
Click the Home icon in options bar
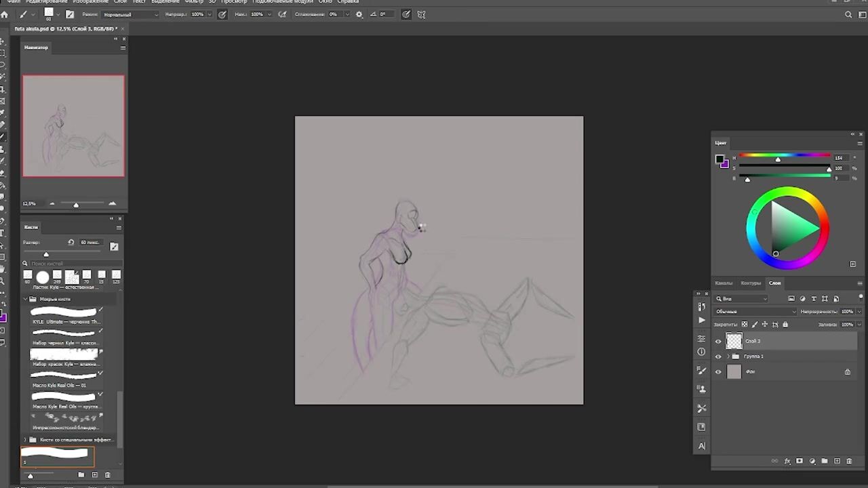[x=5, y=14]
